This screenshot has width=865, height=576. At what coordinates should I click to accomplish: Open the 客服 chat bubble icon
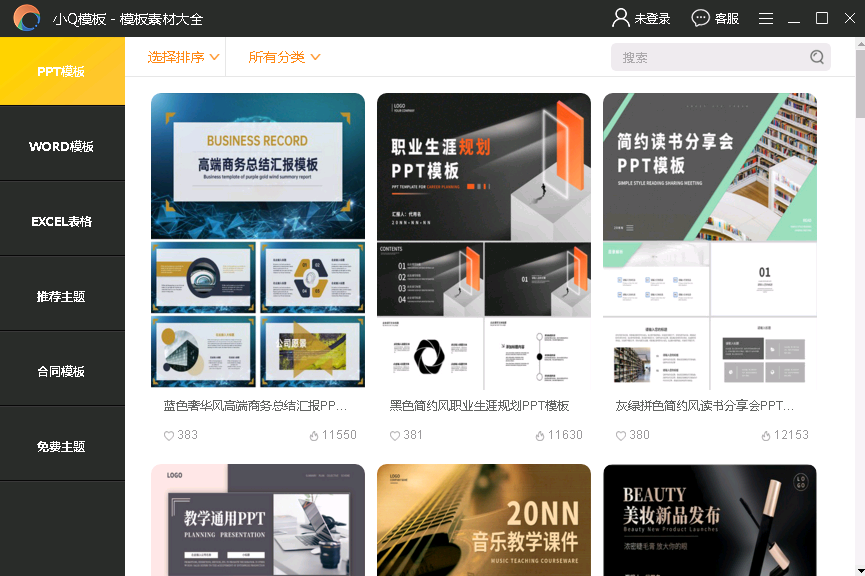(700, 18)
